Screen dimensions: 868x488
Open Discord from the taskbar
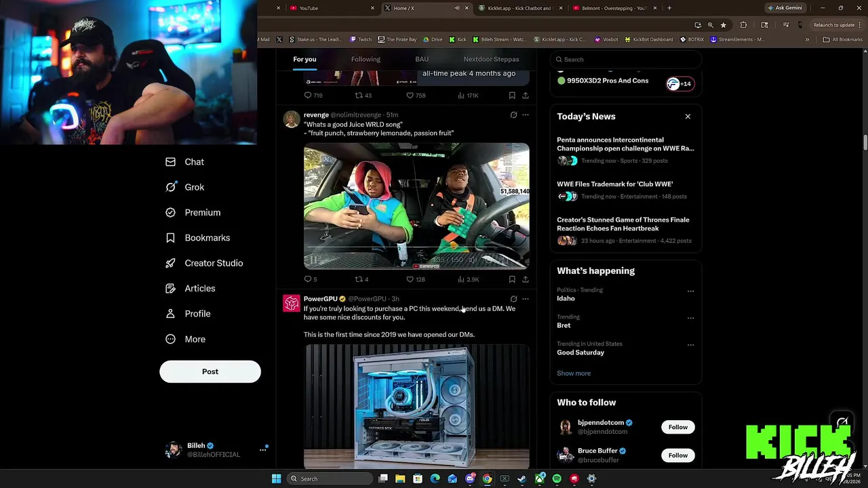[x=470, y=479]
